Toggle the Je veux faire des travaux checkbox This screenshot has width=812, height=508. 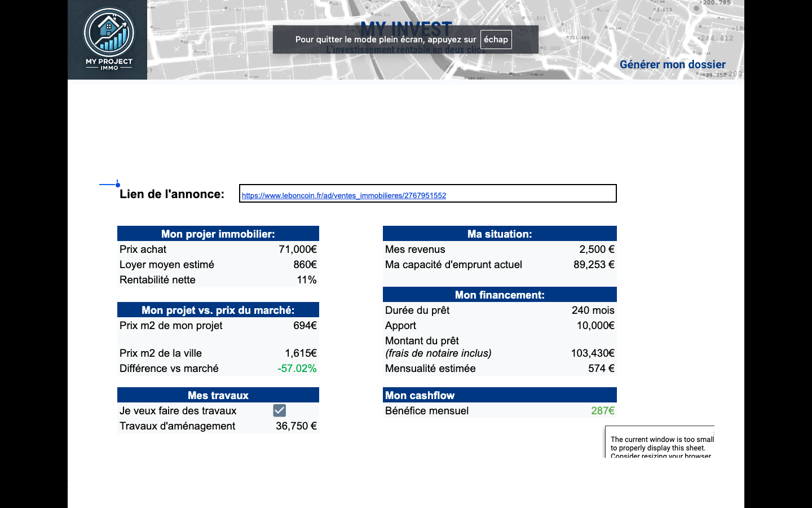279,410
